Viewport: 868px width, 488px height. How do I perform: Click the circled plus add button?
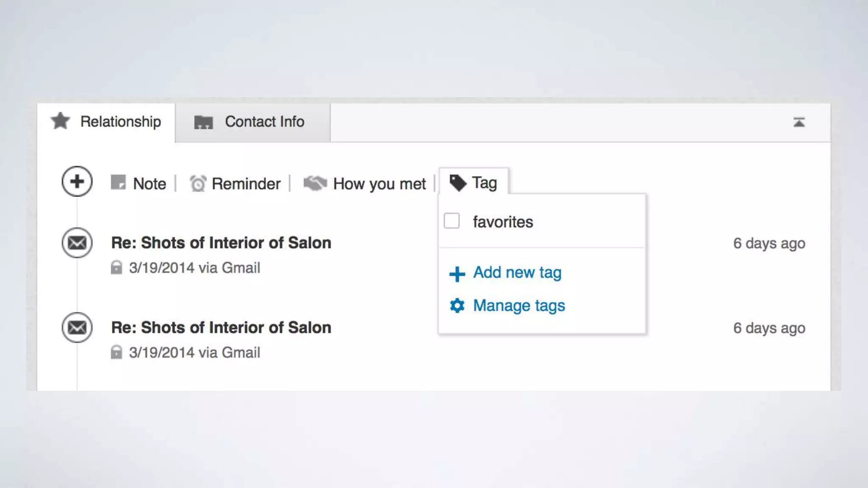(x=77, y=181)
